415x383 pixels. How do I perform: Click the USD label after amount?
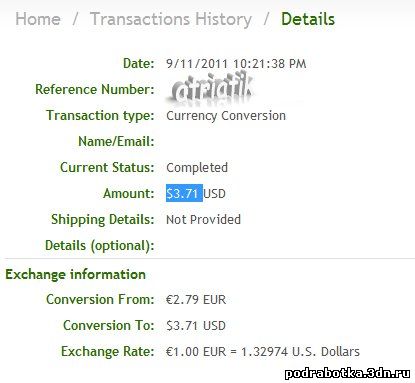click(x=215, y=194)
